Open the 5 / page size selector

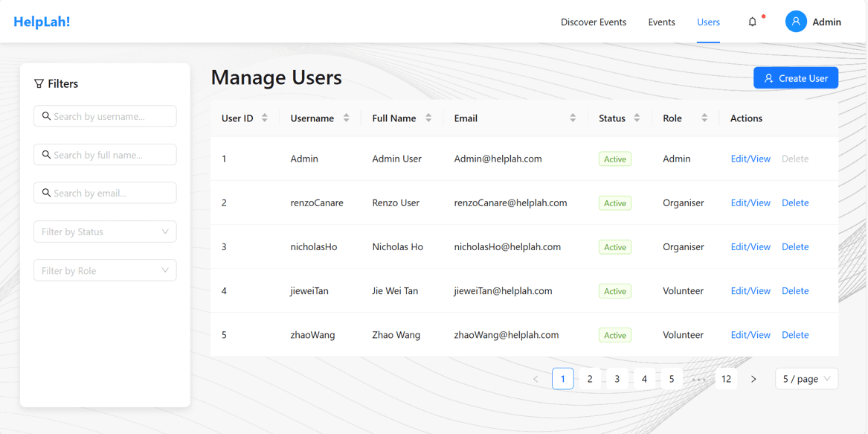point(806,379)
